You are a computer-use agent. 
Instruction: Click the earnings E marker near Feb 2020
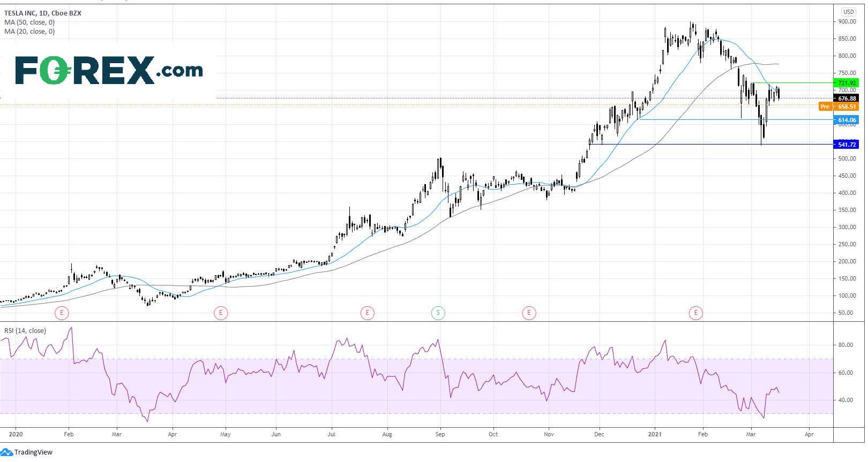pos(62,313)
